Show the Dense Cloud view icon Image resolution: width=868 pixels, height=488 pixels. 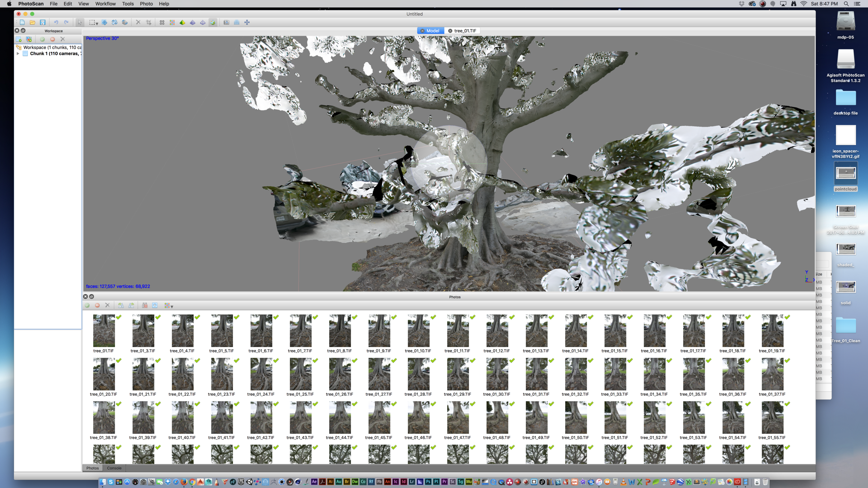pos(172,23)
